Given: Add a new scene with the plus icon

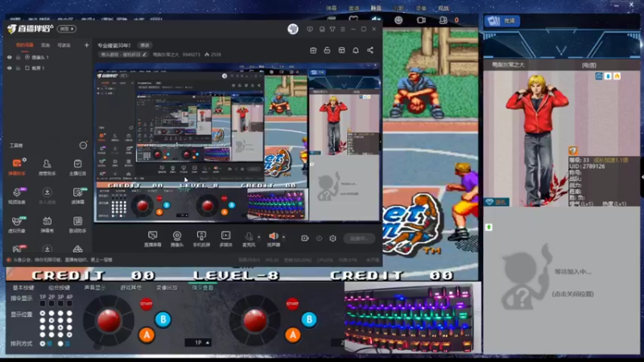Looking at the screenshot, I should point(86,45).
